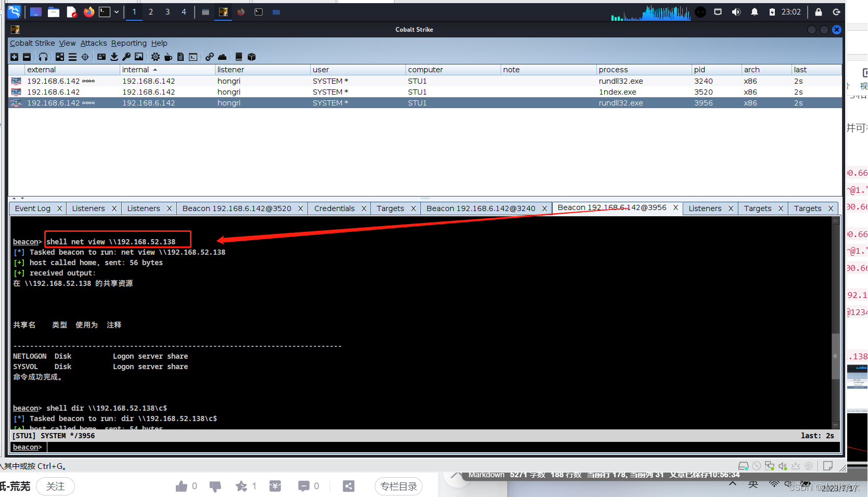Switch to pivot graph view icon
Viewport: 868px width, 497px height.
pos(60,57)
